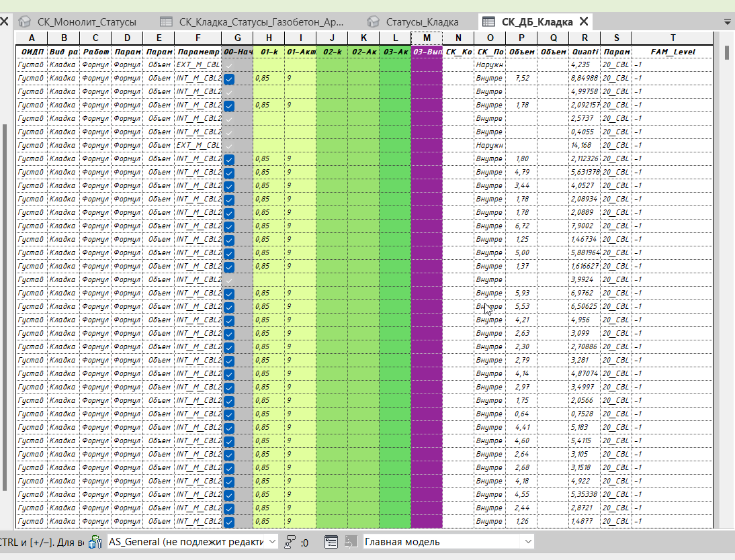The image size is (735, 560).
Task: Toggle greyed checkbox in row with quantity 4,235
Action: [228, 65]
